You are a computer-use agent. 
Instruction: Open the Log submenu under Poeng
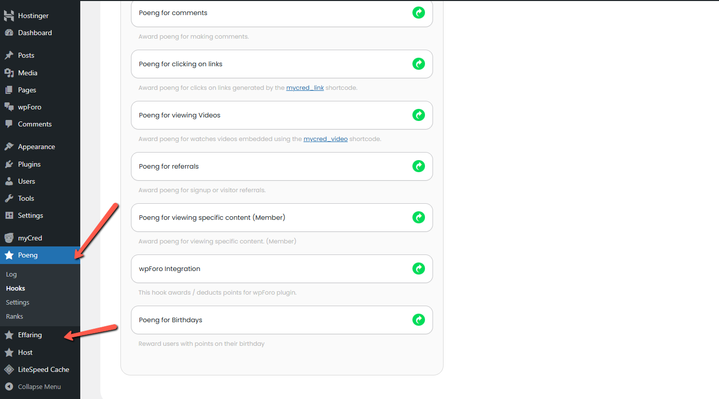11,274
